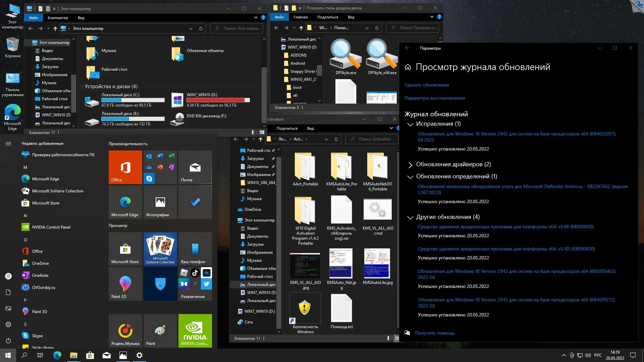The width and height of the screenshot is (644, 362).
Task: Click the Получить помощь link
Action: tap(435, 333)
